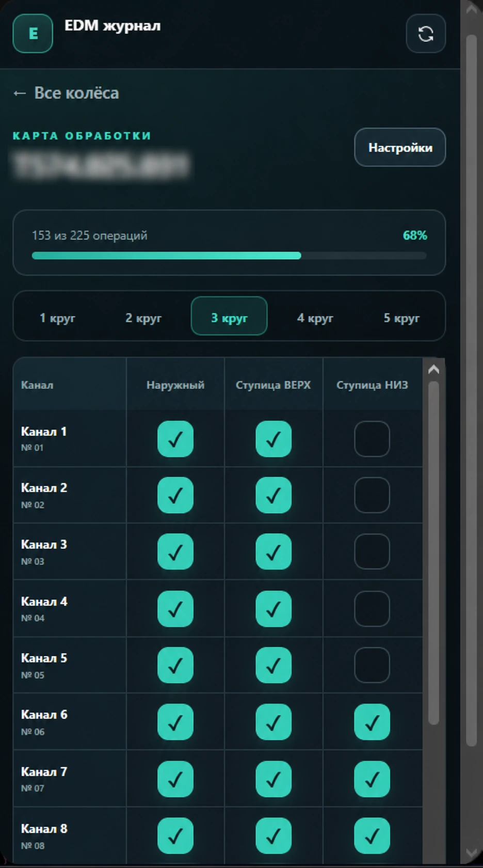Click the Канал 6 row label

point(44,715)
